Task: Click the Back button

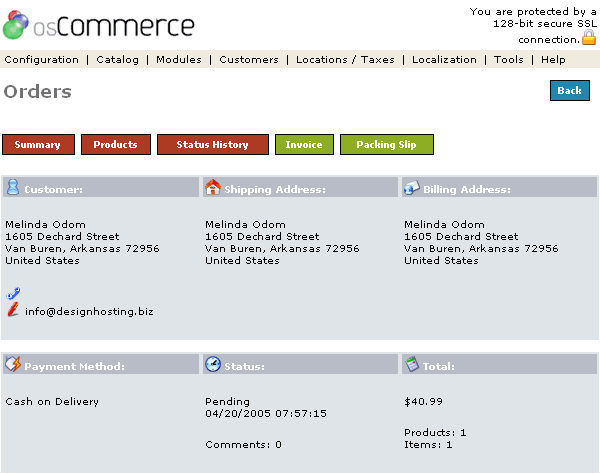Action: pyautogui.click(x=570, y=91)
